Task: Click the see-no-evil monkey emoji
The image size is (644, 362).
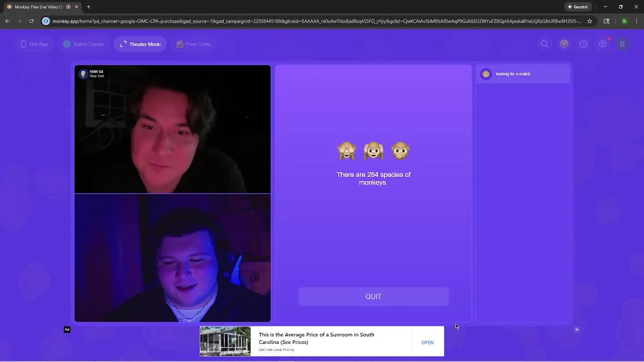Action: tap(347, 151)
